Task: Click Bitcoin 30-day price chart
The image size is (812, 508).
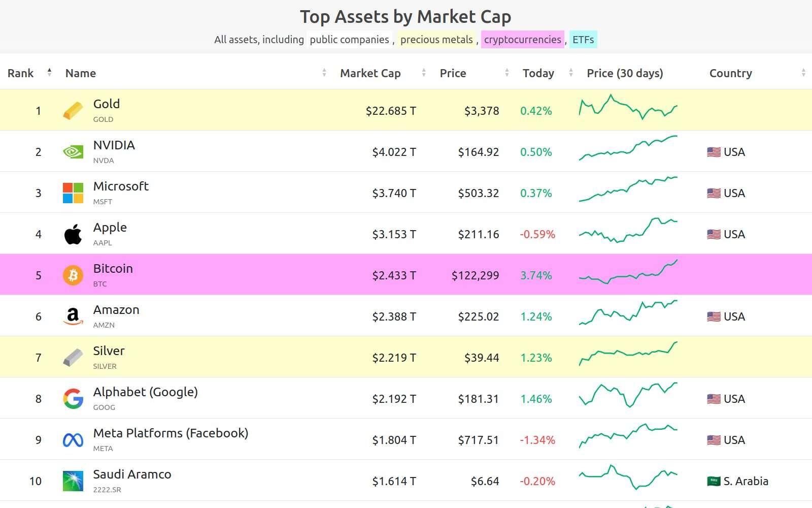Action: [x=628, y=272]
